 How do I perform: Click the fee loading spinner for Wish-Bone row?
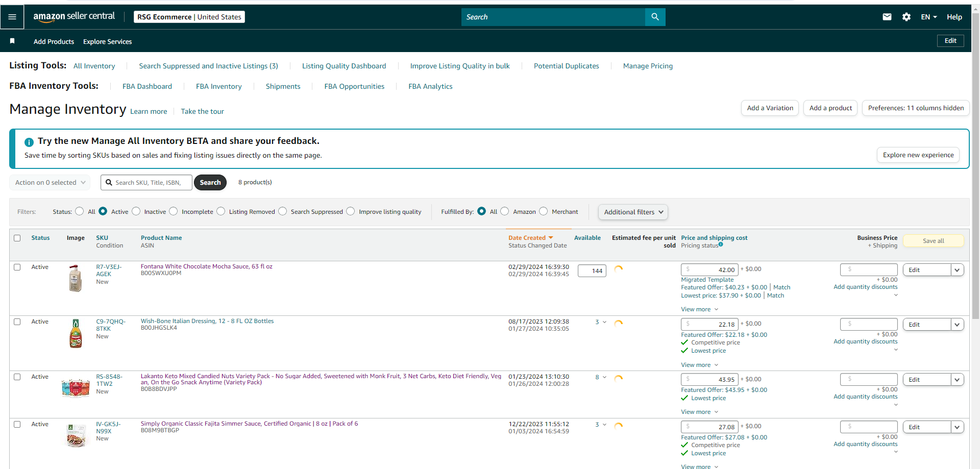click(619, 323)
